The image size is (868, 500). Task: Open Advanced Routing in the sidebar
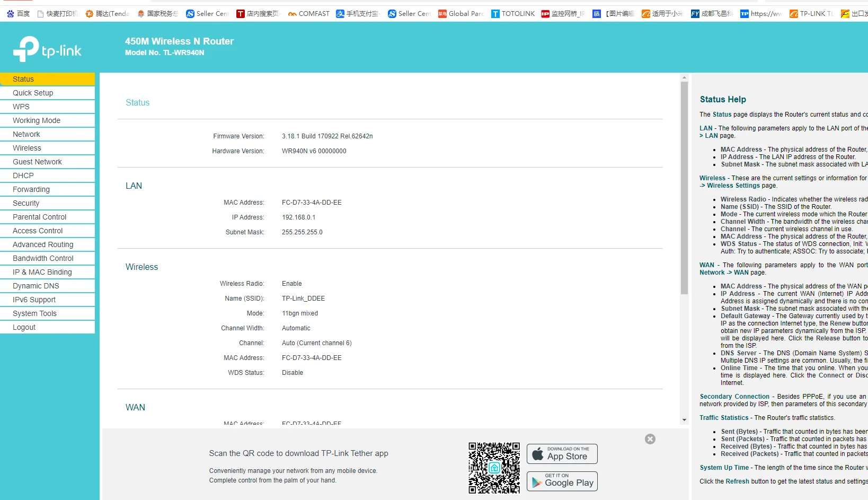(x=47, y=244)
